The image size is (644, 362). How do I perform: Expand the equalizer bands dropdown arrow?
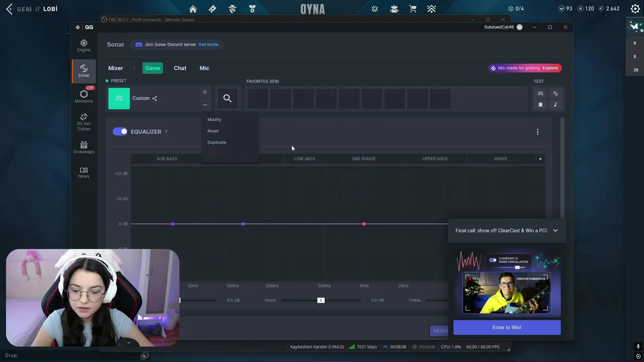[x=540, y=159]
